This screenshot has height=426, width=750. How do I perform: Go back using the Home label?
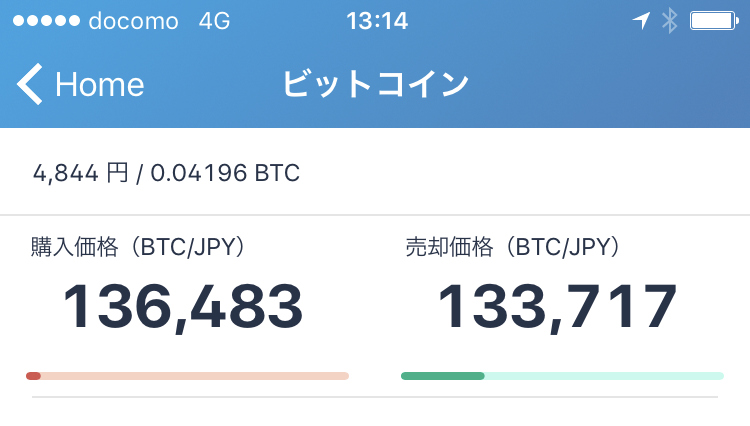tap(99, 85)
